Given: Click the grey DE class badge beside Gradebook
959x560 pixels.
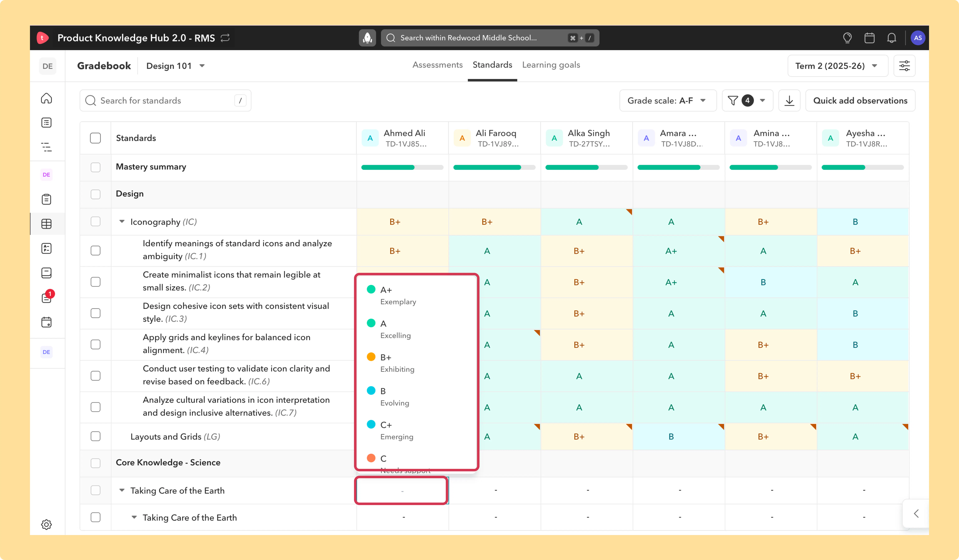Looking at the screenshot, I should click(x=48, y=66).
